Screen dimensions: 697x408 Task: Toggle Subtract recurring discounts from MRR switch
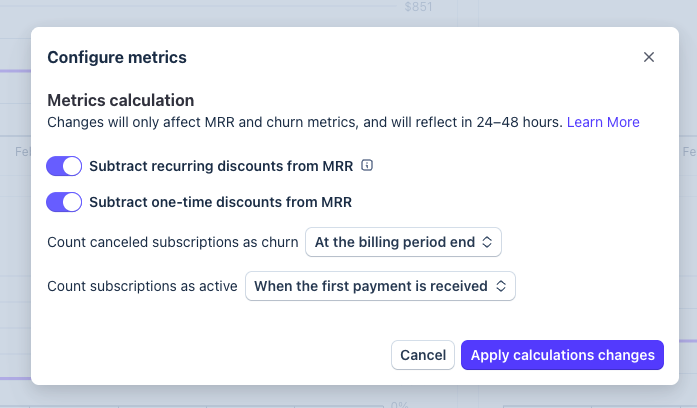64,166
